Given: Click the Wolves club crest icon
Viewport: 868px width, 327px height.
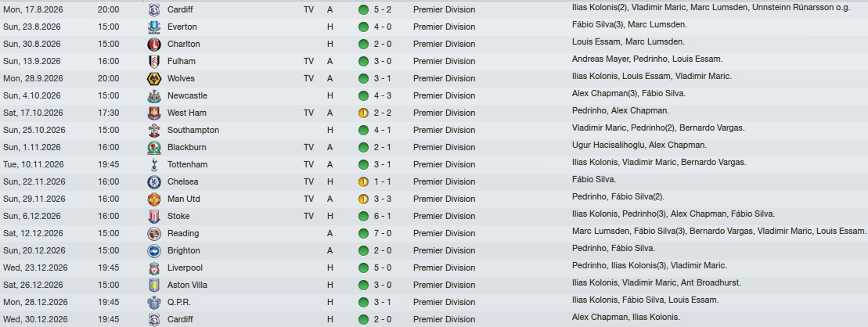Looking at the screenshot, I should (154, 78).
